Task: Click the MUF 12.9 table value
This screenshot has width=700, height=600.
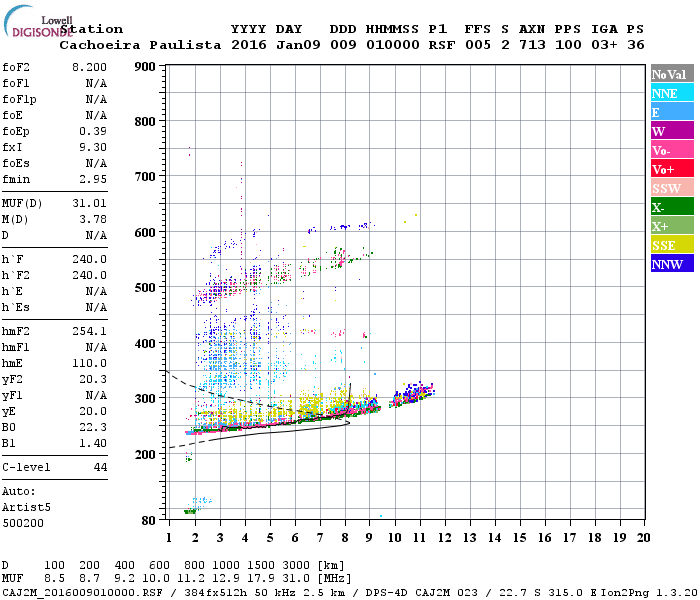Action: (x=226, y=579)
